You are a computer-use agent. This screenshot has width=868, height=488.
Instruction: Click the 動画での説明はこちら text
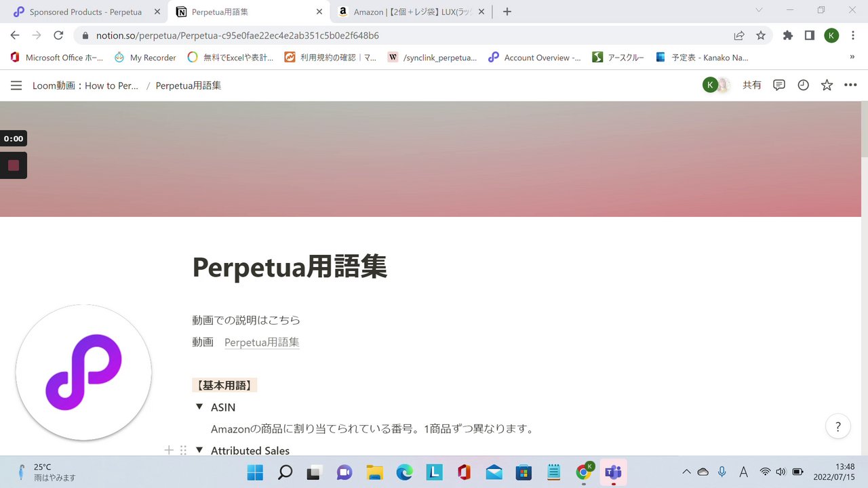246,320
